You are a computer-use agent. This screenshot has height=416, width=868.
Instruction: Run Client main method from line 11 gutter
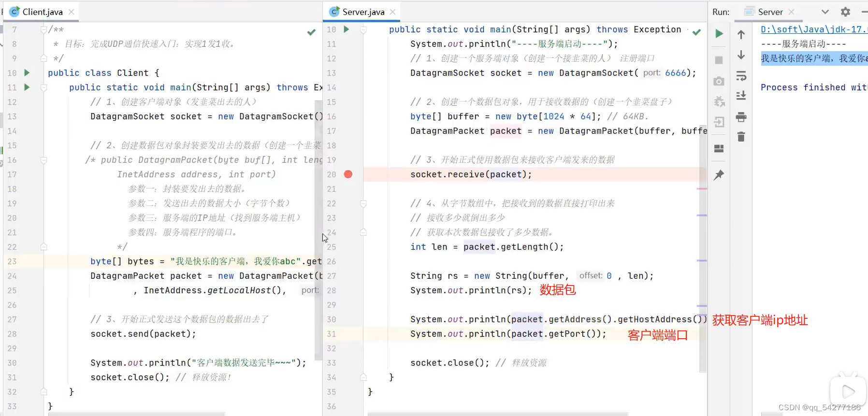pyautogui.click(x=27, y=87)
